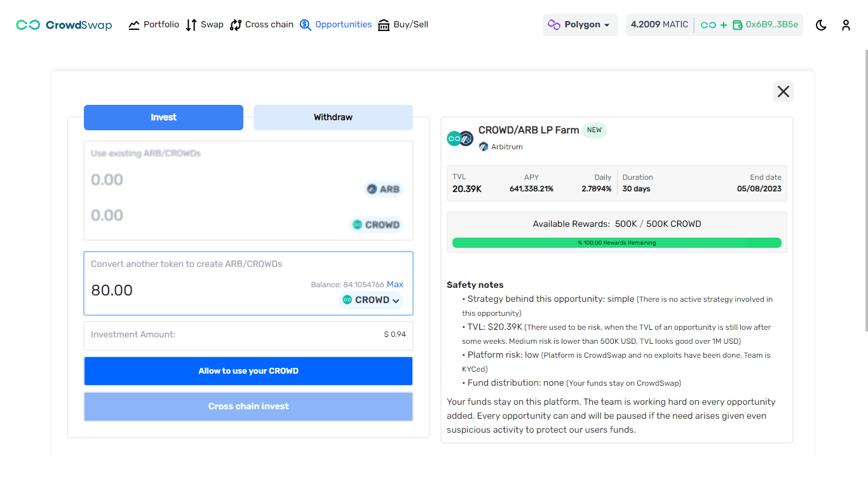Click the add CROWD token icon

point(714,25)
